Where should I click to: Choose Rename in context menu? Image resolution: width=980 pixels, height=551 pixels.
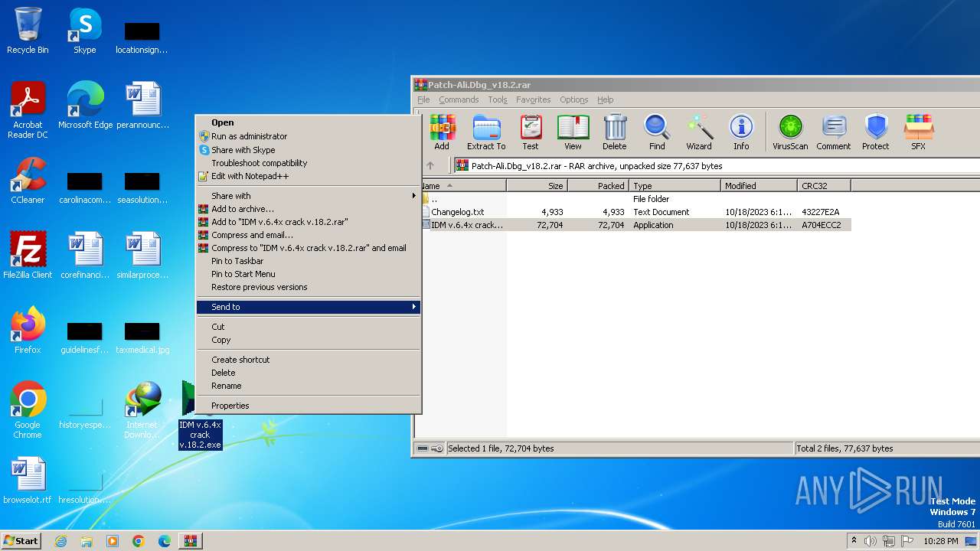coord(309,386)
